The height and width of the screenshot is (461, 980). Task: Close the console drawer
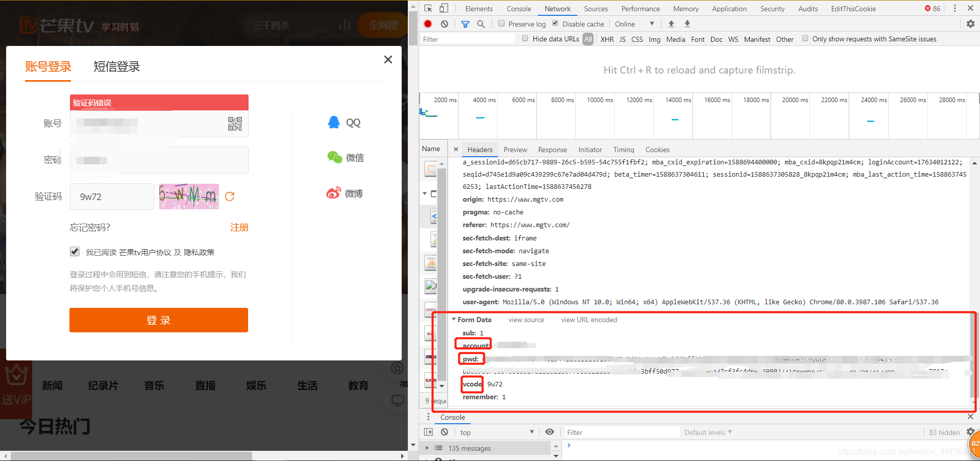[x=970, y=417]
